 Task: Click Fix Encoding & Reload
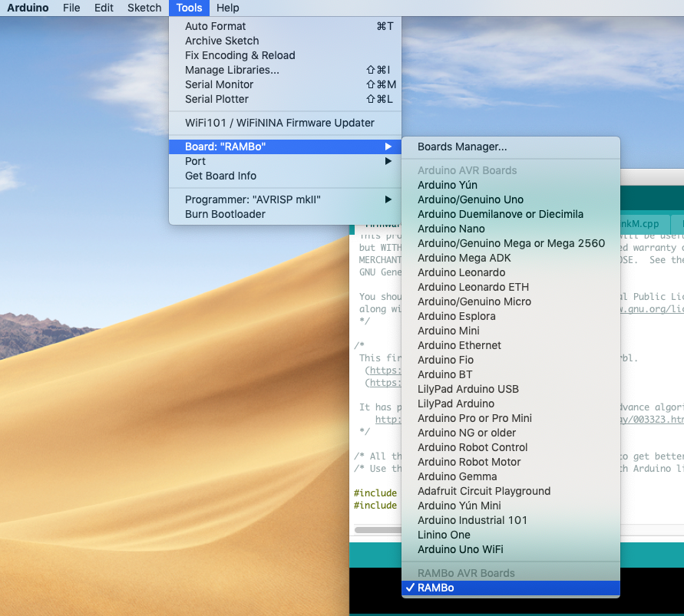285,55
